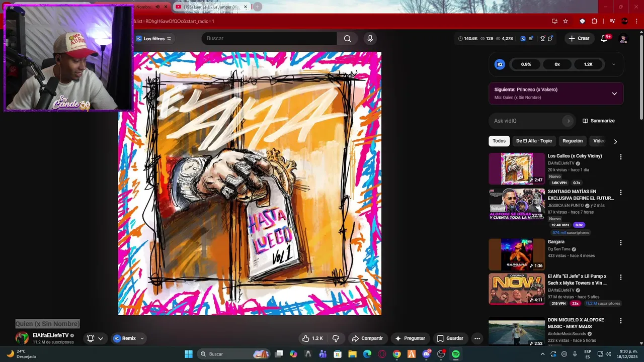Type in the Ask vidIQ field
Viewport: 644px width, 362px height.
526,121
